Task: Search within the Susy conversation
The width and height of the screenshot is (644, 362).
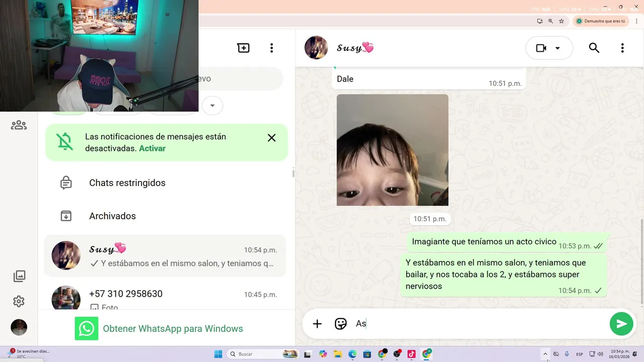Action: tap(594, 48)
